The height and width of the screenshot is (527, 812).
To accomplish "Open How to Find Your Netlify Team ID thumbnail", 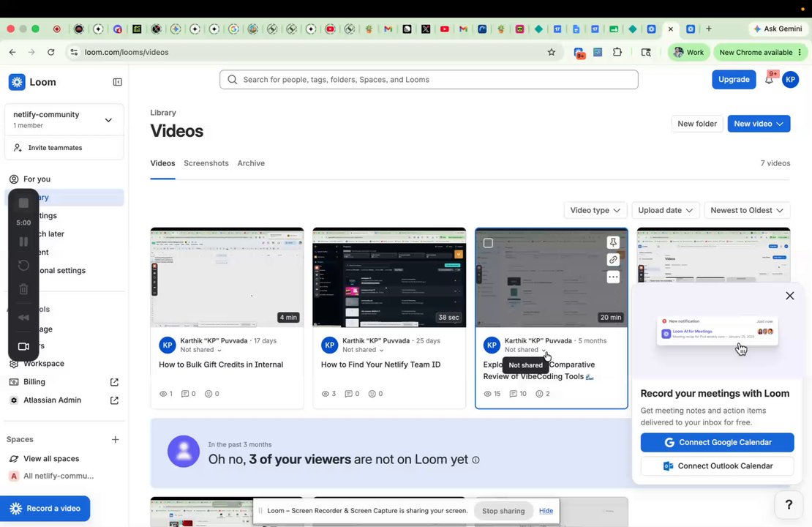I will pos(389,277).
